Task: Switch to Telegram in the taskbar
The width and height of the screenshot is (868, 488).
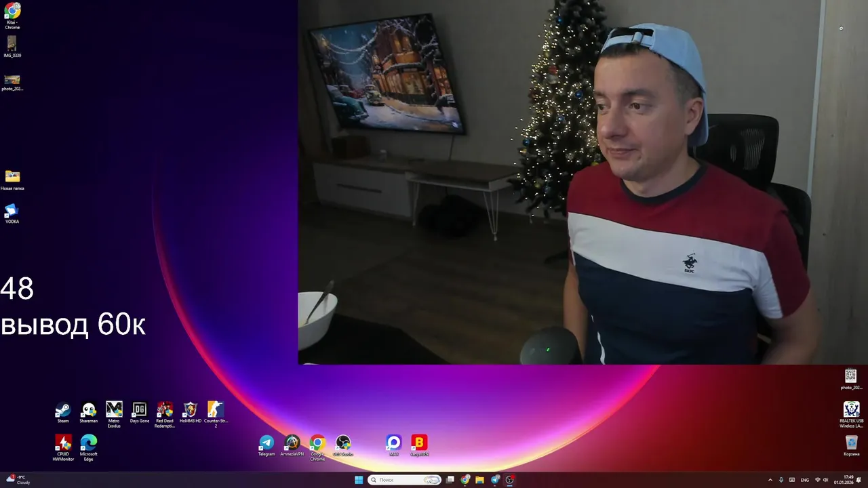Action: [x=495, y=480]
